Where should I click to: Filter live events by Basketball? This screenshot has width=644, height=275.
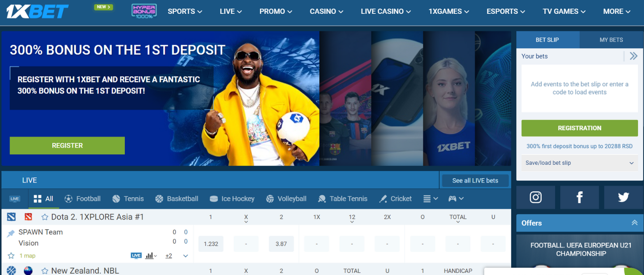point(177,199)
